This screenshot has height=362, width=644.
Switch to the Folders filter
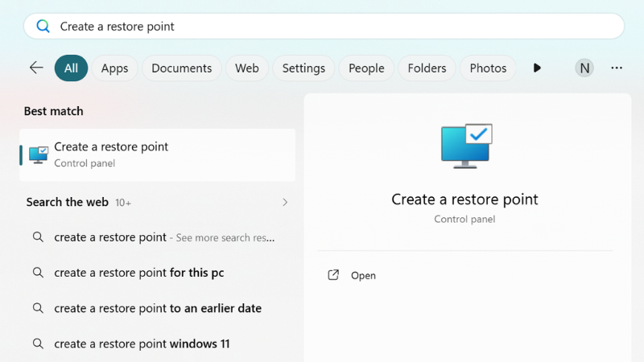[427, 68]
